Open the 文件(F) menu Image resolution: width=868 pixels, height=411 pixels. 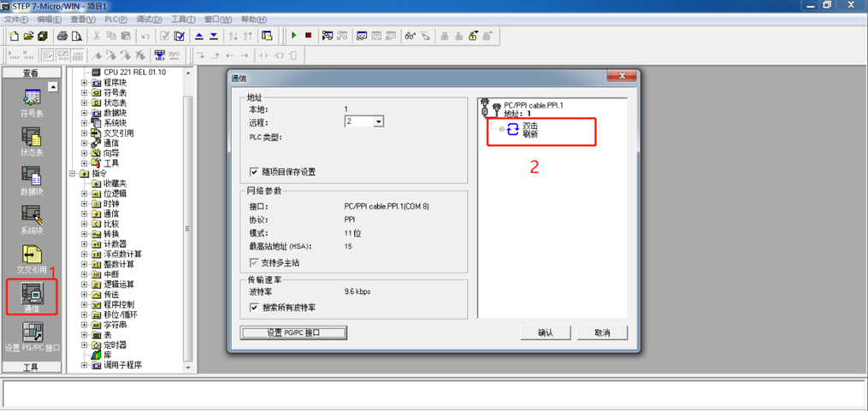16,20
